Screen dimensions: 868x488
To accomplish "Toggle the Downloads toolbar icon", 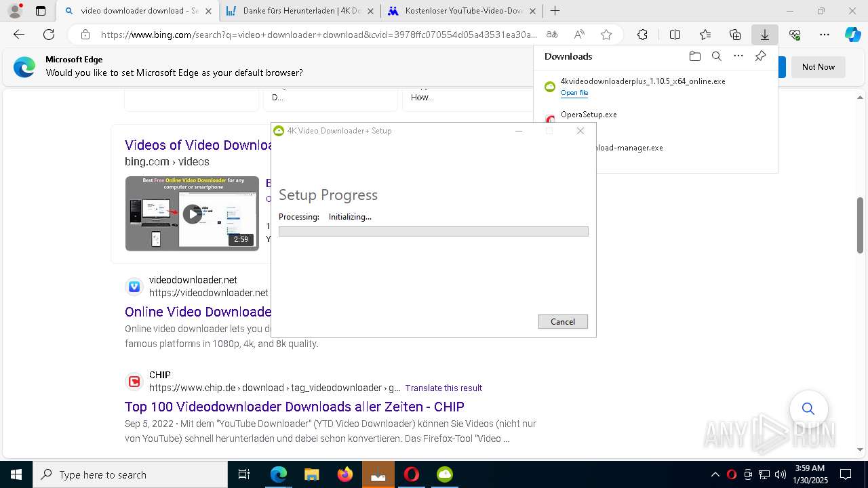I will [765, 35].
